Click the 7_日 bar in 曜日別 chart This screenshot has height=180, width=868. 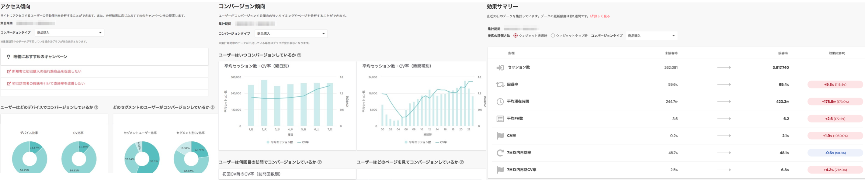tap(330, 105)
